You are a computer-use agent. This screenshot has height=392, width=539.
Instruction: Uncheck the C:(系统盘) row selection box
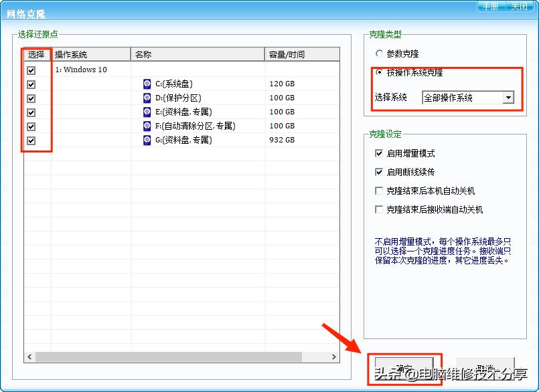[x=29, y=84]
